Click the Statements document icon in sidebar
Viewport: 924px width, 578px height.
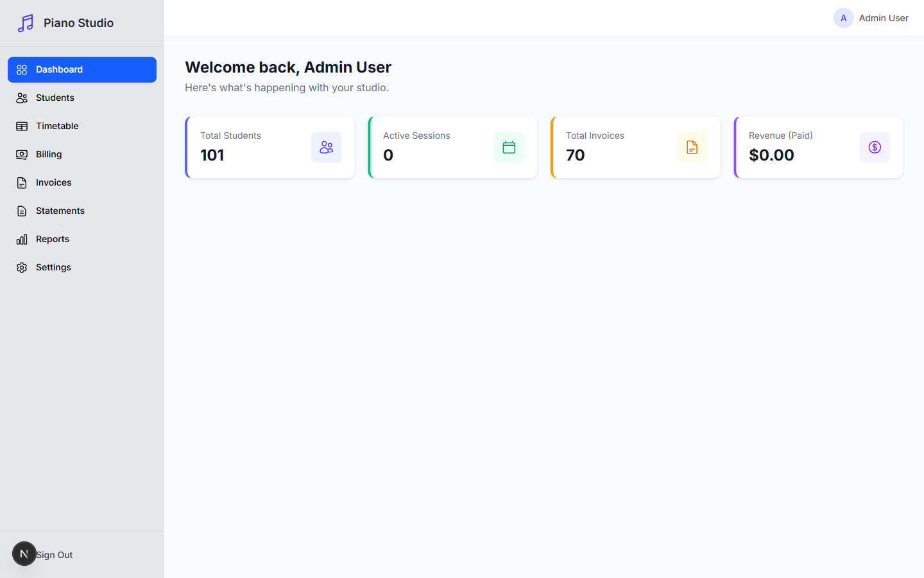(x=22, y=211)
